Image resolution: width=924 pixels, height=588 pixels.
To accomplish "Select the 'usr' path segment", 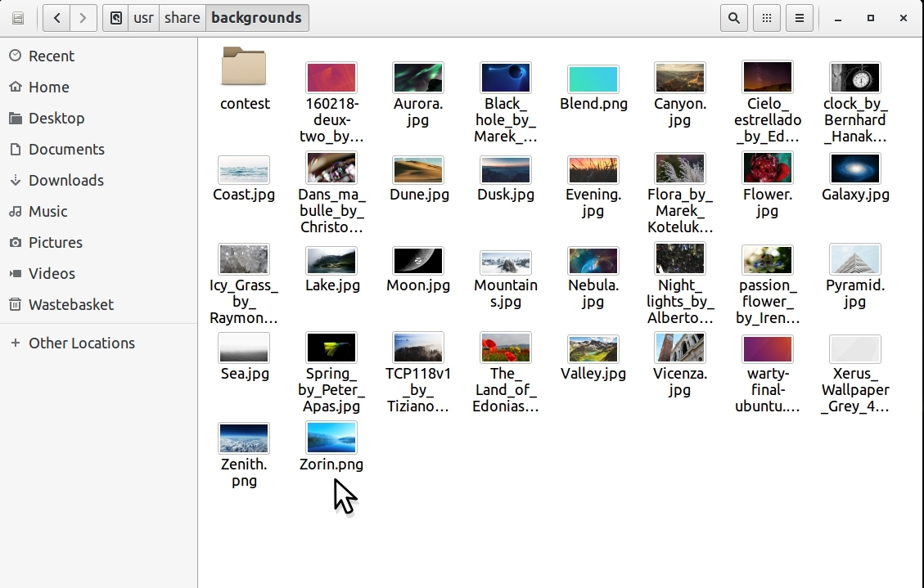I will pyautogui.click(x=144, y=18).
